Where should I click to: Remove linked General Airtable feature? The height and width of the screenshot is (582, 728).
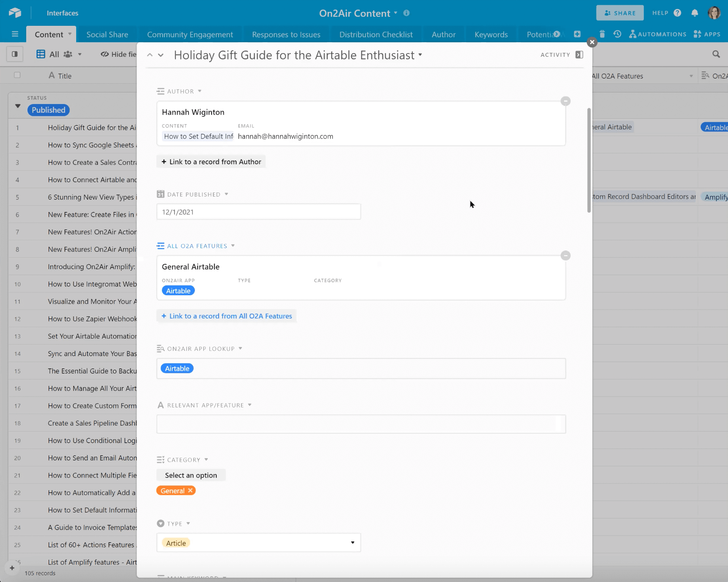[566, 255]
